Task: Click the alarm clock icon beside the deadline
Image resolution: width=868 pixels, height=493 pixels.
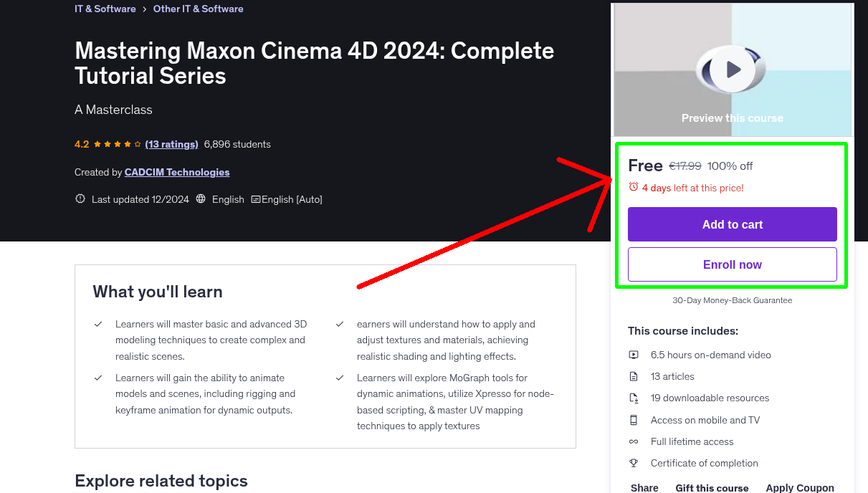Action: click(633, 186)
